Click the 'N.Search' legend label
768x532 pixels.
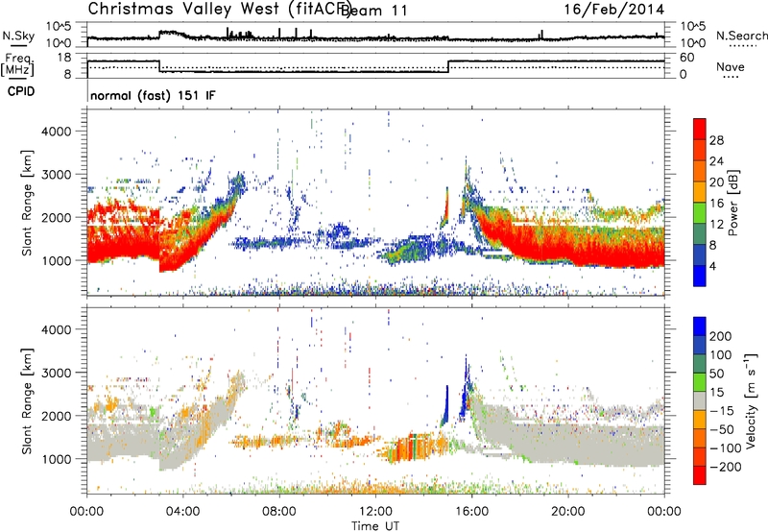point(741,36)
